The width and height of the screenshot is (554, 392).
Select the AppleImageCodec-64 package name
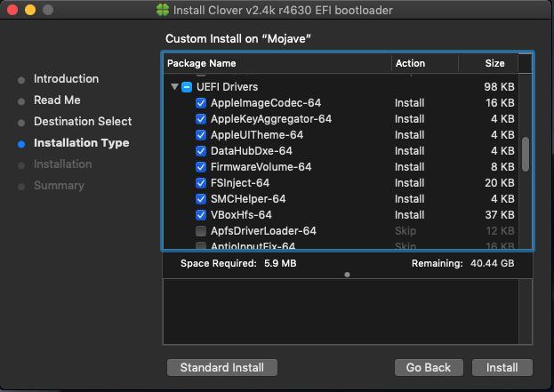point(266,103)
